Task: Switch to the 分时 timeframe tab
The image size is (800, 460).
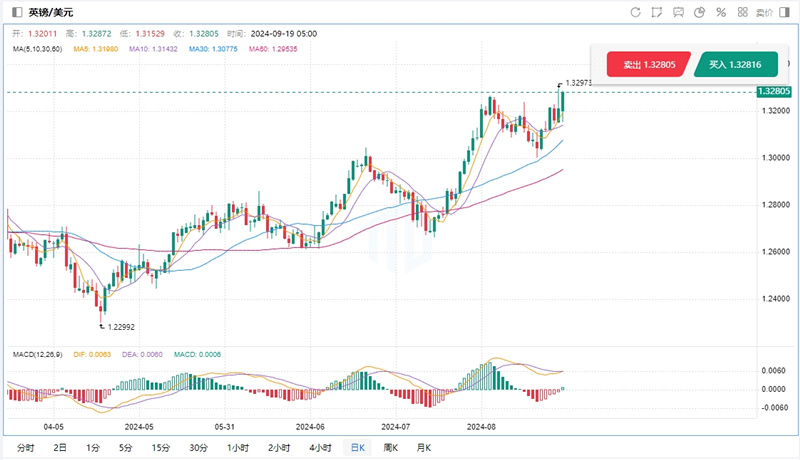Action: pyautogui.click(x=26, y=448)
